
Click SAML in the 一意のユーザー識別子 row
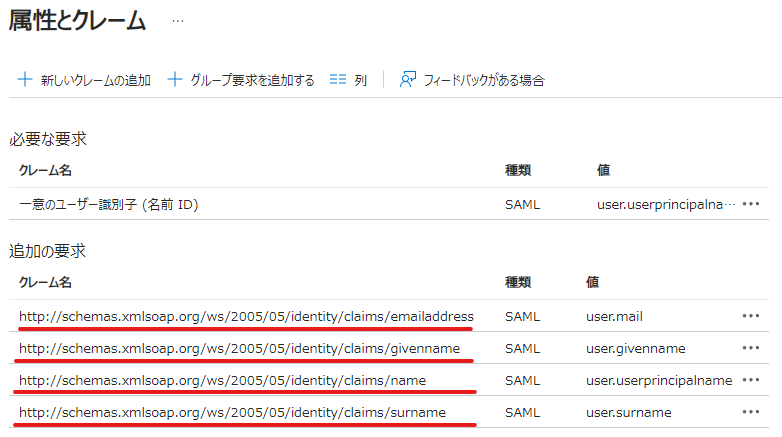(x=523, y=205)
